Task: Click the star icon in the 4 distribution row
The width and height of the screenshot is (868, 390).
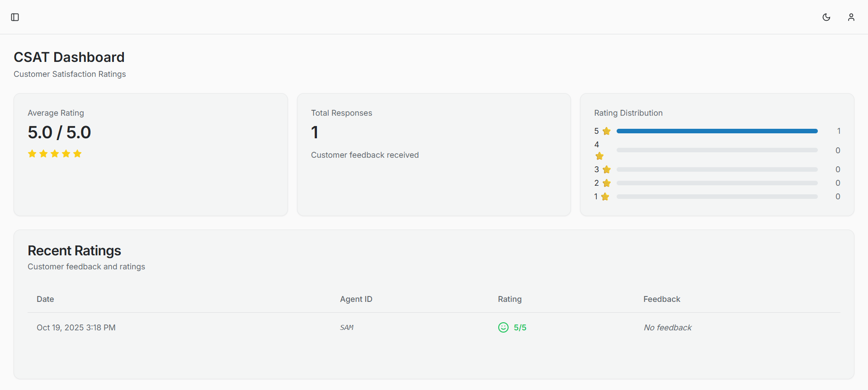Action: click(x=599, y=156)
